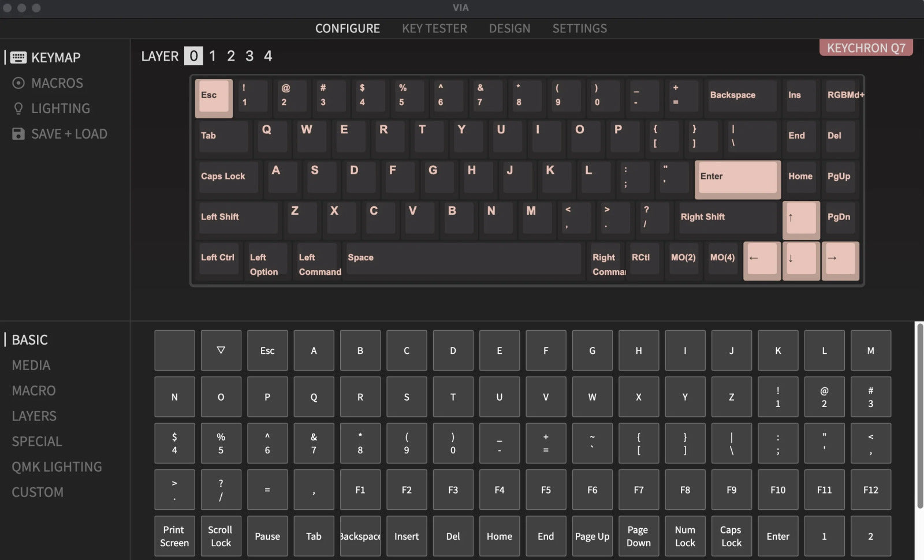Select the left arrow key on keyboard
The height and width of the screenshot is (560, 924).
761,259
